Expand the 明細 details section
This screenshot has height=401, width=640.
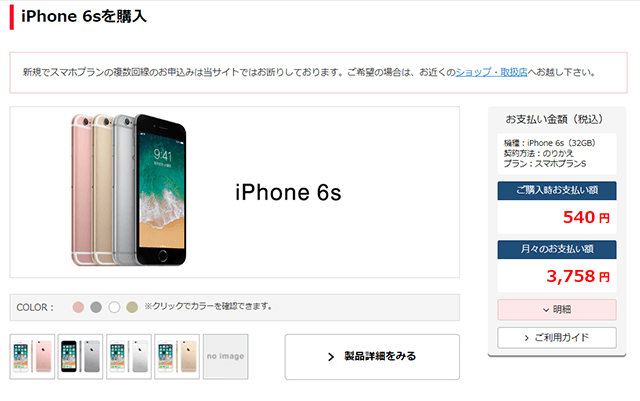click(x=557, y=310)
